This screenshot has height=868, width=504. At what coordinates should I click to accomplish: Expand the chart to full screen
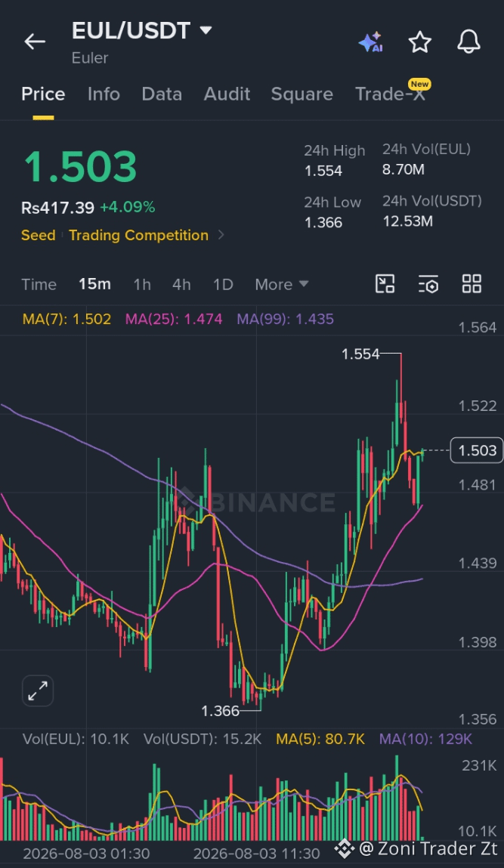(38, 691)
